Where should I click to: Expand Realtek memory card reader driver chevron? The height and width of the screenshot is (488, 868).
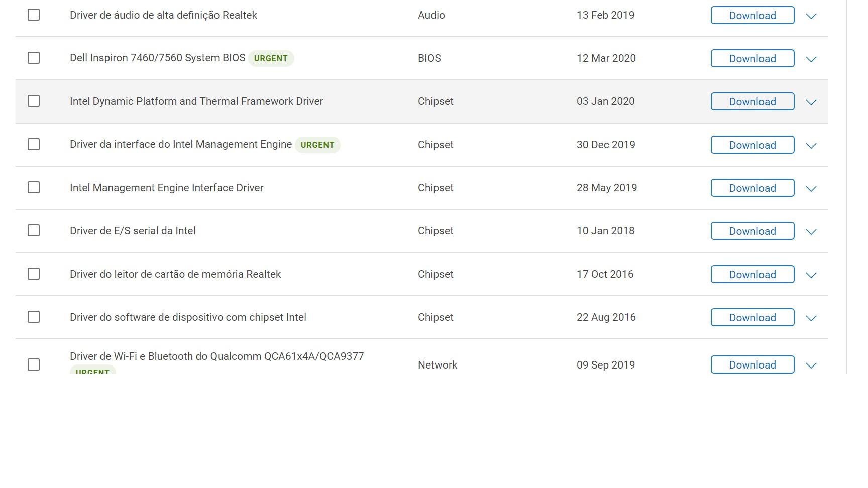click(x=811, y=275)
